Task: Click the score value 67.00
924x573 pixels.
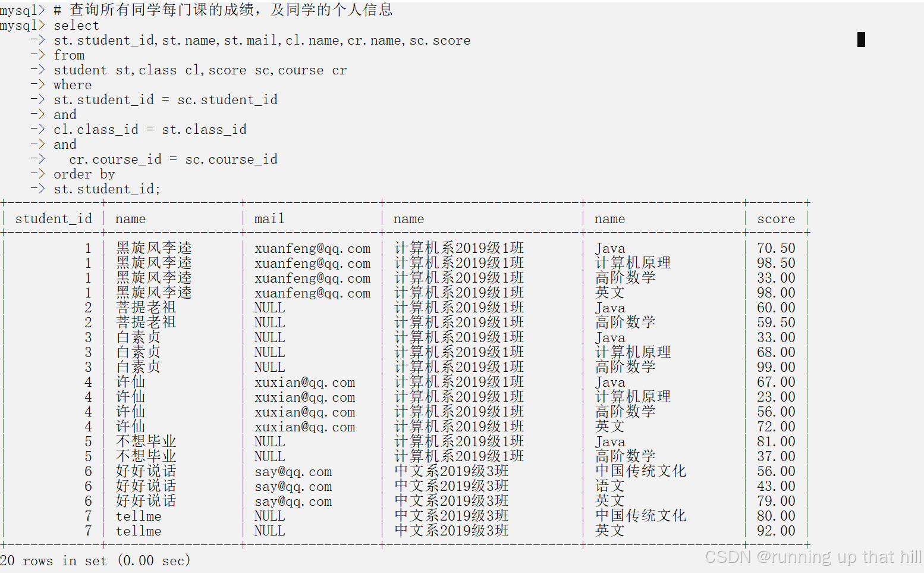Action: click(x=776, y=382)
